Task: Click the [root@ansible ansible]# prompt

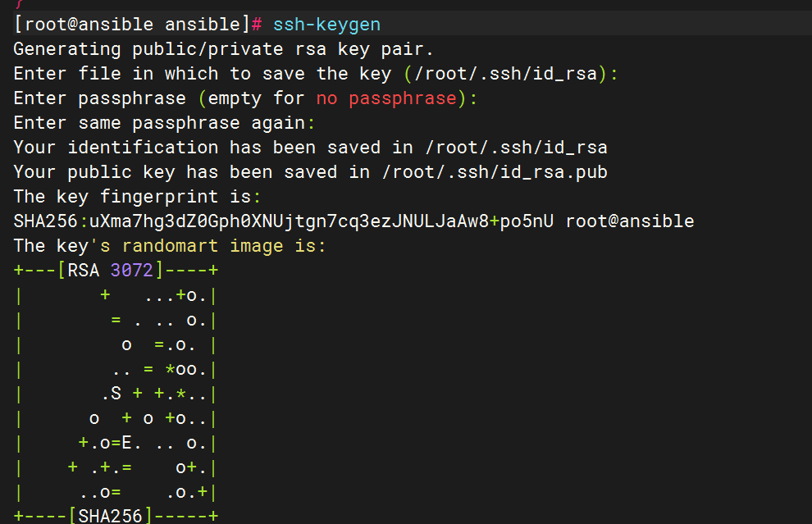Action: coord(139,25)
